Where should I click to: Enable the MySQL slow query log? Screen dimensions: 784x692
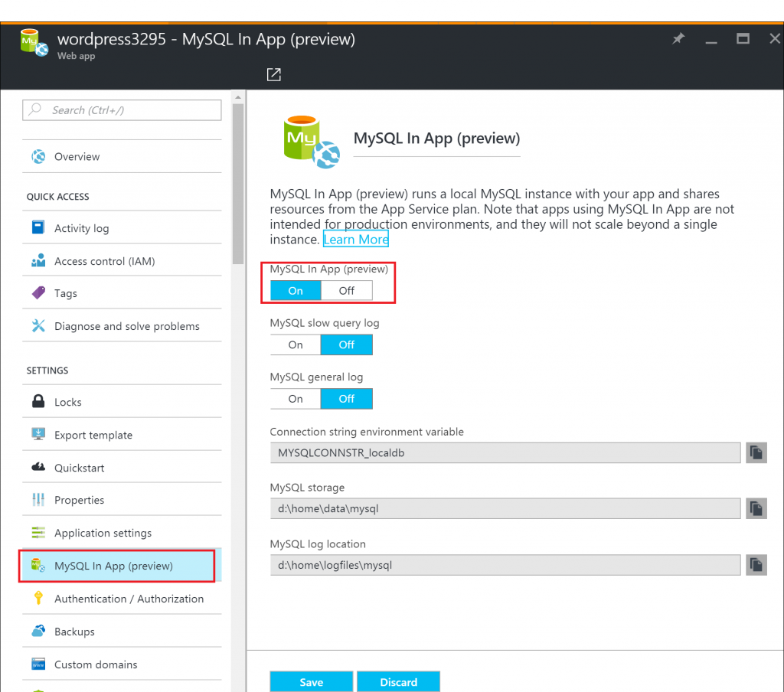[x=295, y=344]
